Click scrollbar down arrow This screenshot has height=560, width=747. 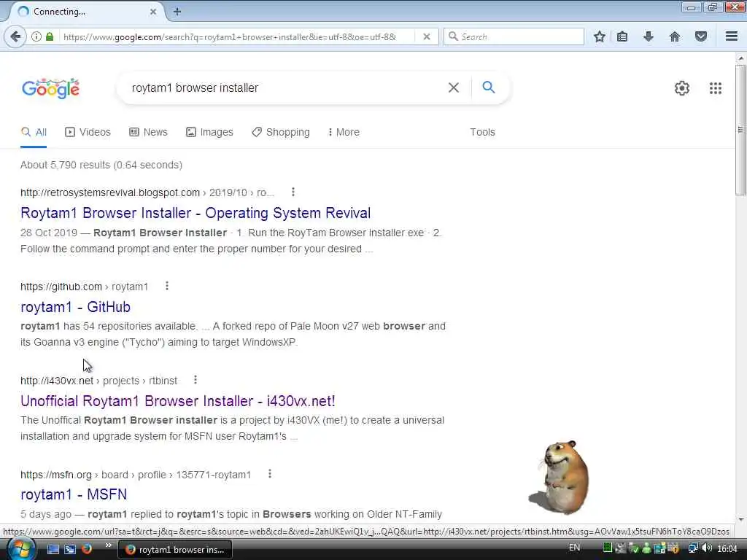coord(740,519)
